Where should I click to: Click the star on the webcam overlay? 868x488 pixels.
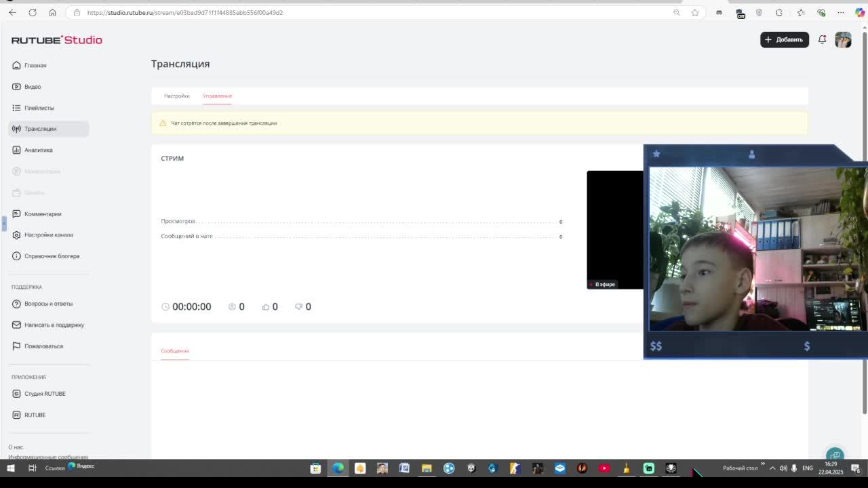pyautogui.click(x=656, y=154)
